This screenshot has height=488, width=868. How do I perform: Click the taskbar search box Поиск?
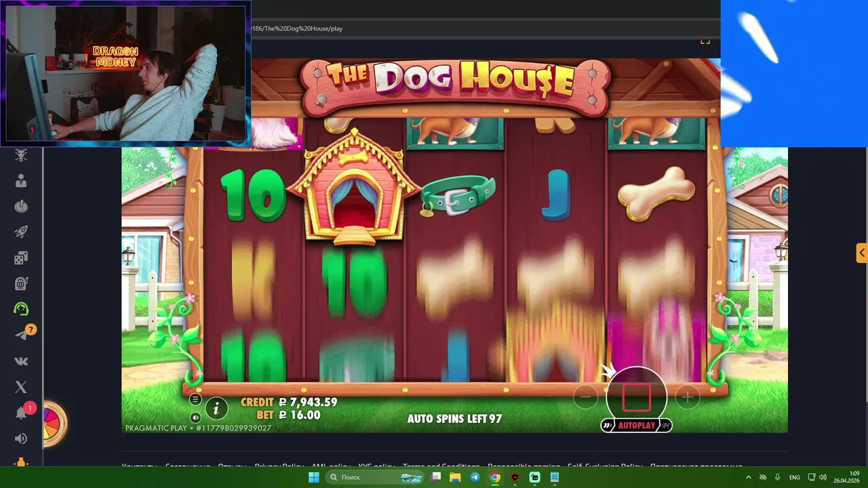coord(376,477)
